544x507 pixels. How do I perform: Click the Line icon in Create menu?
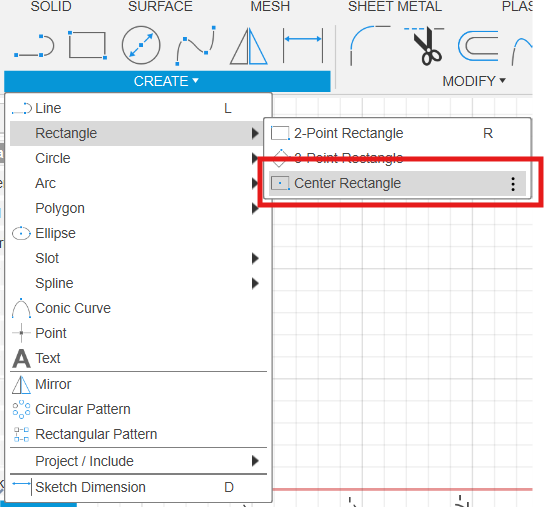[22, 108]
